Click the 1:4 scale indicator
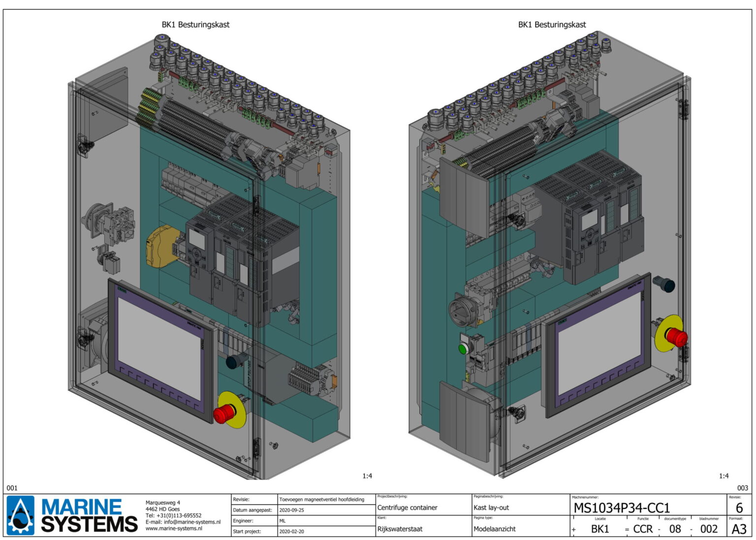 tap(367, 476)
